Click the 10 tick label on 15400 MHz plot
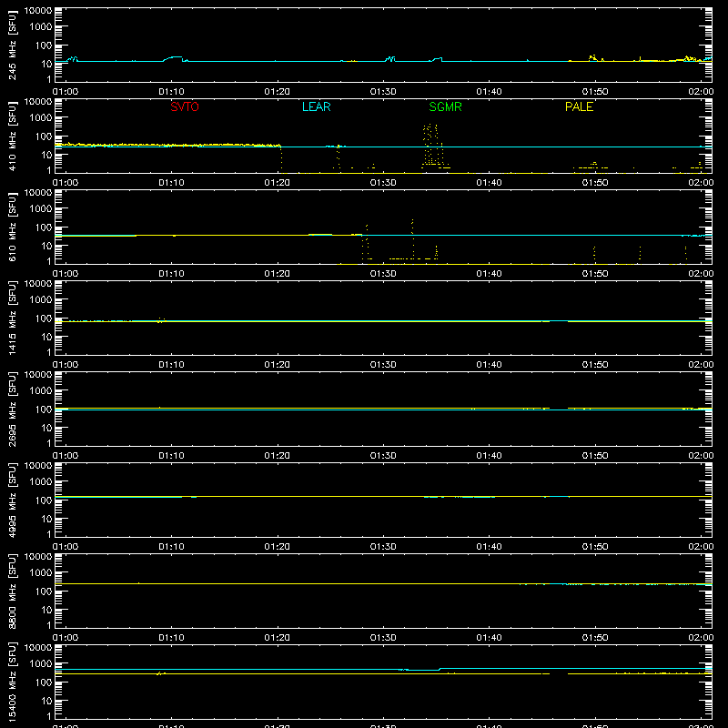This screenshot has height=728, width=728. click(46, 701)
